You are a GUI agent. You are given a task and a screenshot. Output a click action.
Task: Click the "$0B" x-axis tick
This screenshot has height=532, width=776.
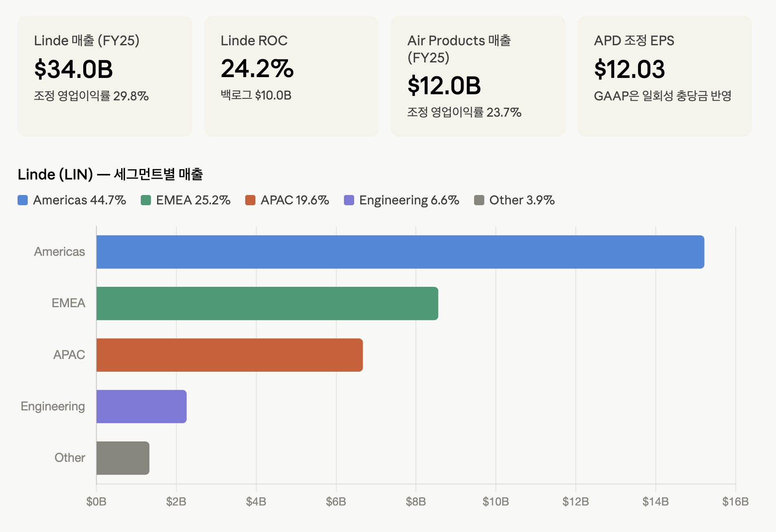click(96, 501)
